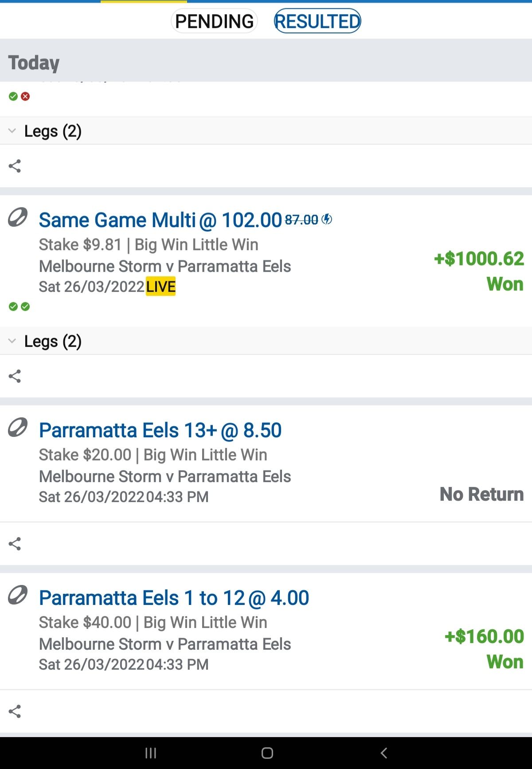This screenshot has height=769, width=532.
Task: Share the Parramatta Eels 13+ bet
Action: pyautogui.click(x=15, y=544)
